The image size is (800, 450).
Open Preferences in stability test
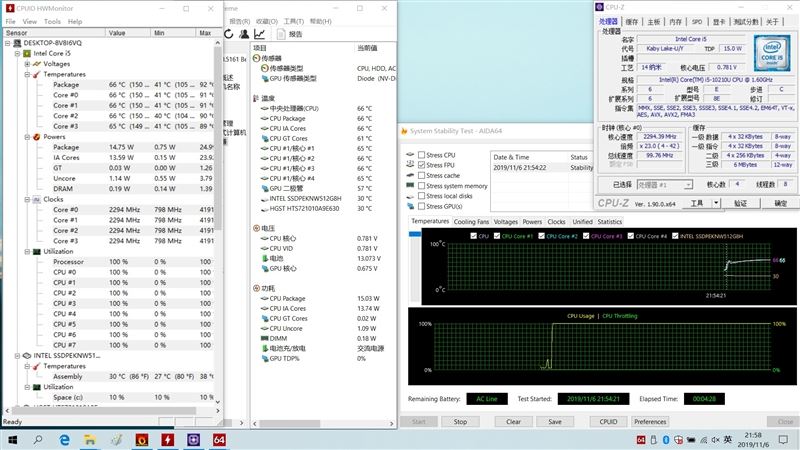(650, 421)
